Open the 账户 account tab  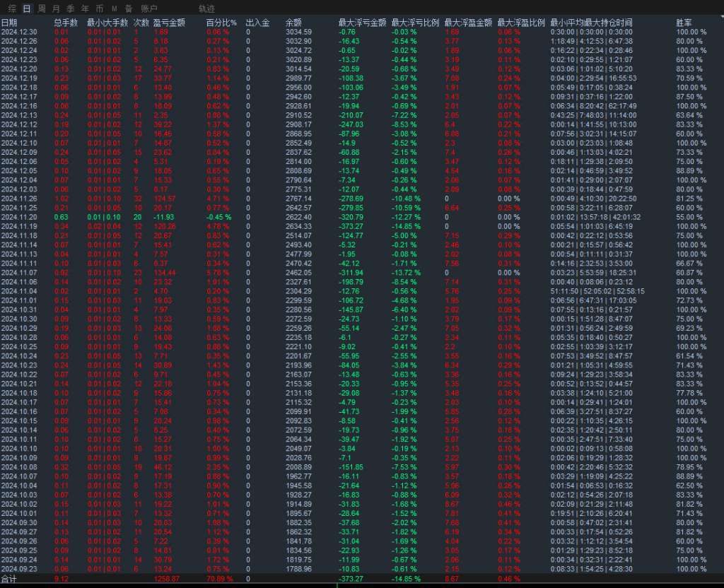(x=149, y=9)
